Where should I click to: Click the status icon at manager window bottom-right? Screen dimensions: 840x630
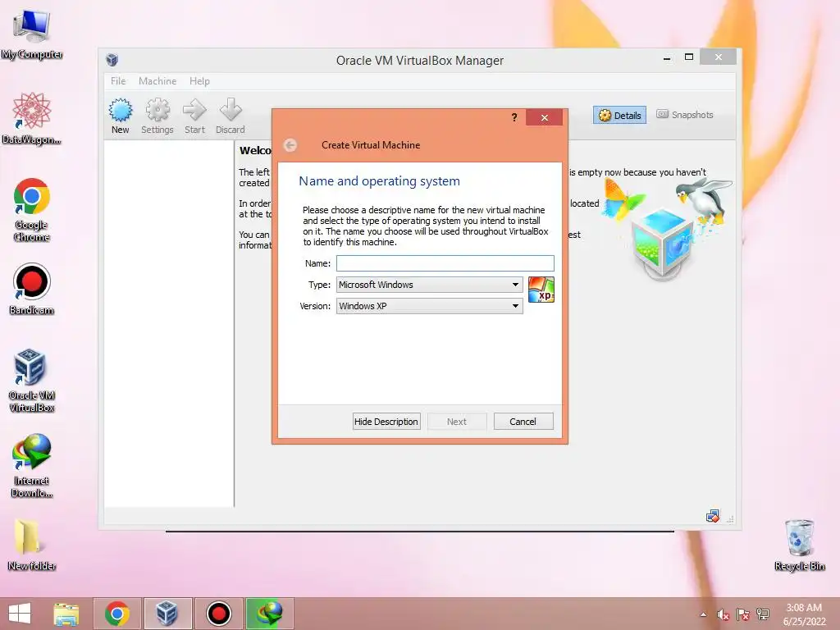pyautogui.click(x=713, y=517)
